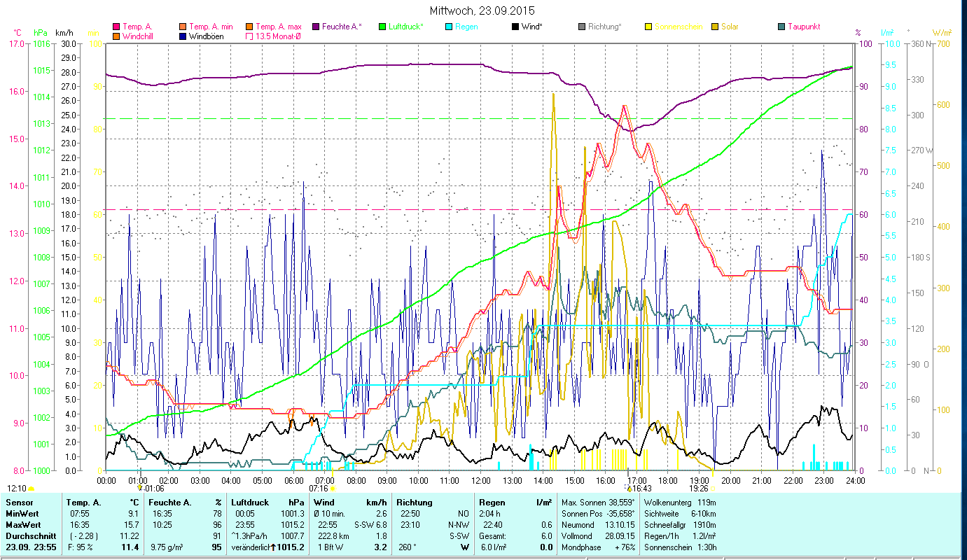
Task: Click the Solar legend color swatch
Action: click(715, 27)
